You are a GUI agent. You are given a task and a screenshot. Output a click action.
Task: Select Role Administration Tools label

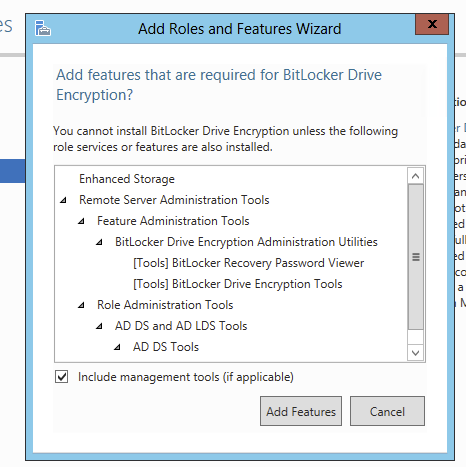(165, 305)
